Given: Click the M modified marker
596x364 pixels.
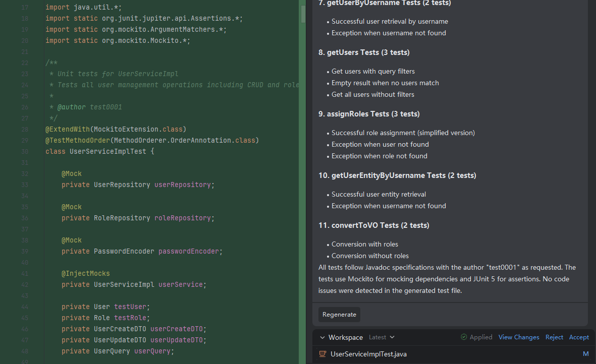Looking at the screenshot, I should 585,354.
